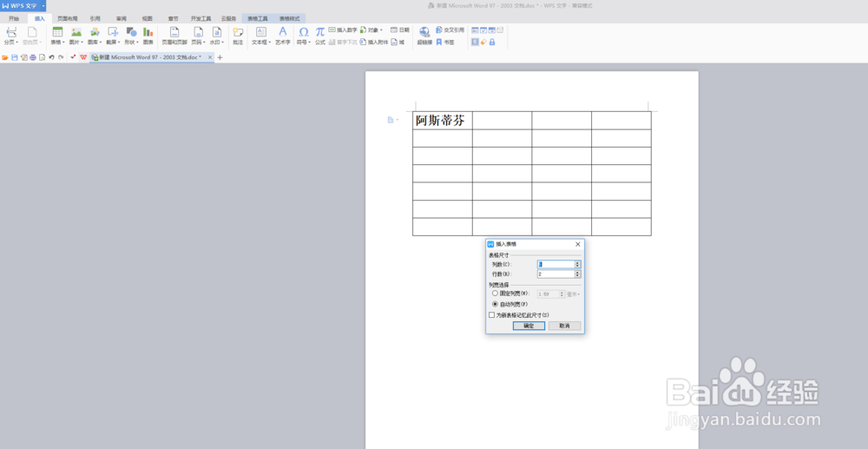Click the 插入附件 insert attachment item
Viewport: 868px width, 449px height.
pos(373,42)
